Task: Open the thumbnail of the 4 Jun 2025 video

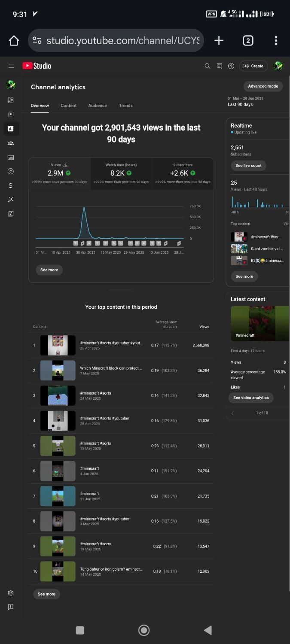Action: pos(58,471)
